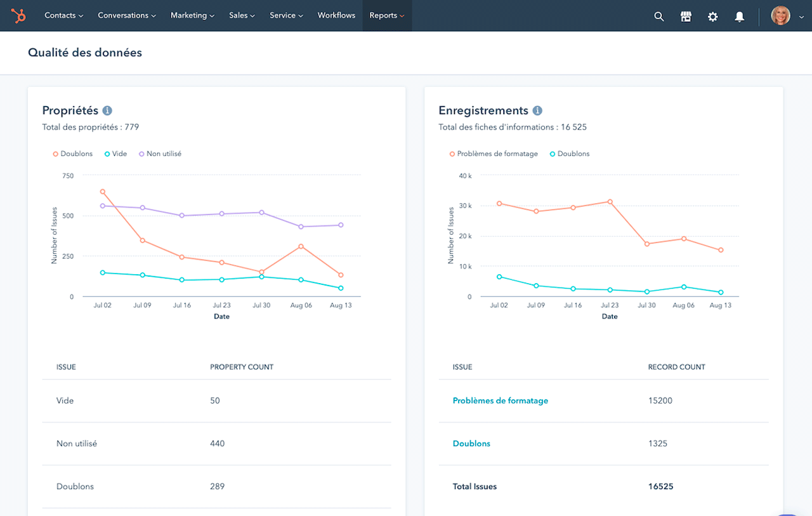The image size is (812, 516).
Task: Open the Problèmes de formatage link in table
Action: [x=500, y=400]
